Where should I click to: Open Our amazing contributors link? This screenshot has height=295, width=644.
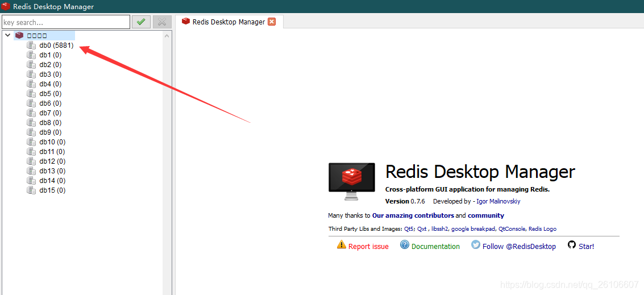coord(413,215)
